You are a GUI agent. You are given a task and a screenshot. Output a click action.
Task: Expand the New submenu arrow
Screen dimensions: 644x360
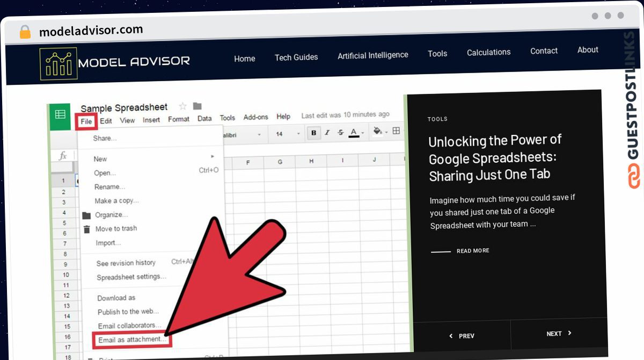click(213, 156)
